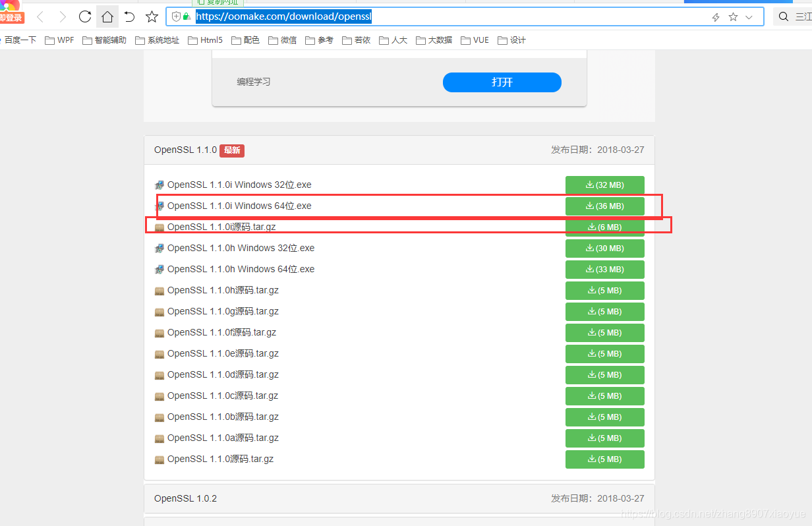Click the OpenSSL 1.1.0i Windows 32位.exe file name
The height and width of the screenshot is (526, 812).
239,185
